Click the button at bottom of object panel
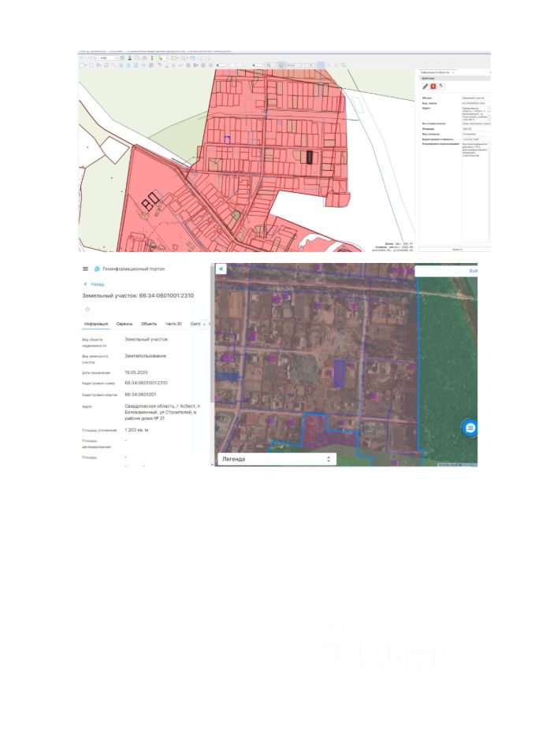The image size is (535, 756). (x=456, y=250)
